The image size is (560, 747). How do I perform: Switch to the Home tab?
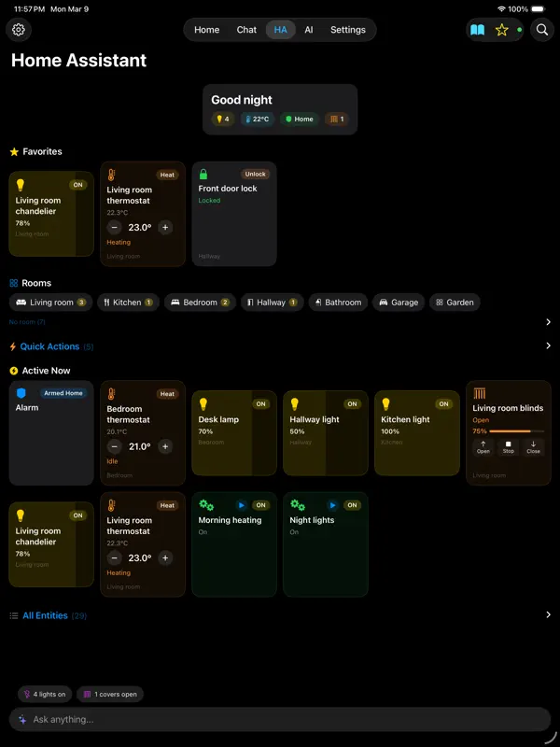pyautogui.click(x=206, y=30)
